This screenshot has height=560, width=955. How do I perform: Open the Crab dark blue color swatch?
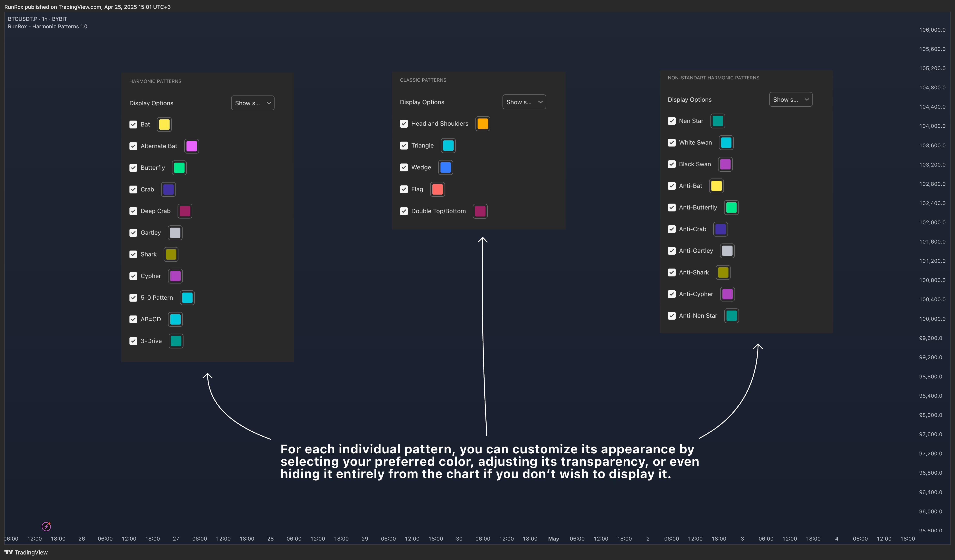(168, 189)
